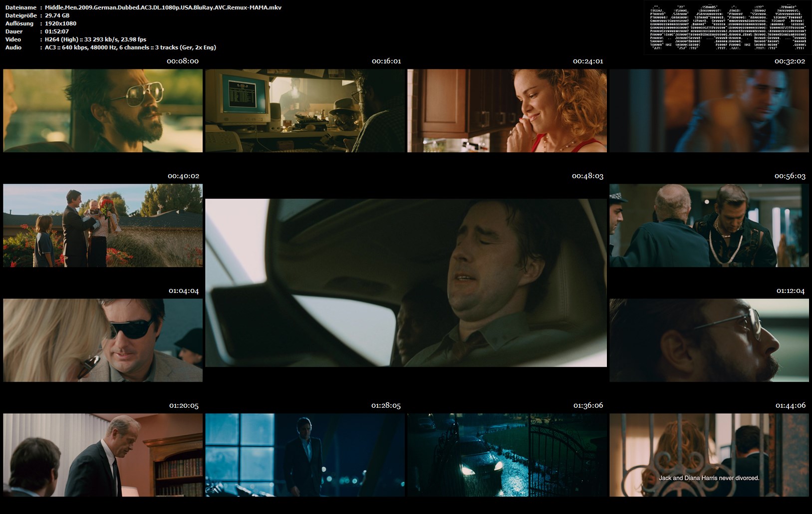
Task: Click the "Dauer" label
Action: click(14, 31)
